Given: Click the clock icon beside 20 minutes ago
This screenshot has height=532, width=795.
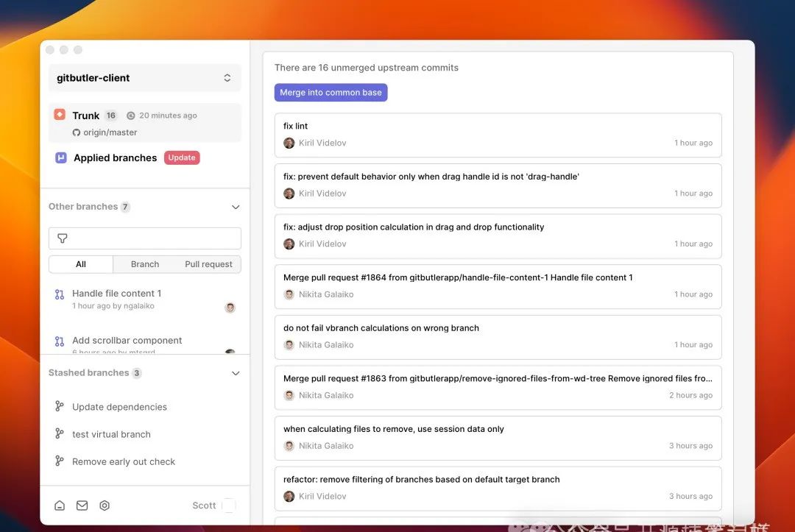Looking at the screenshot, I should tap(131, 116).
